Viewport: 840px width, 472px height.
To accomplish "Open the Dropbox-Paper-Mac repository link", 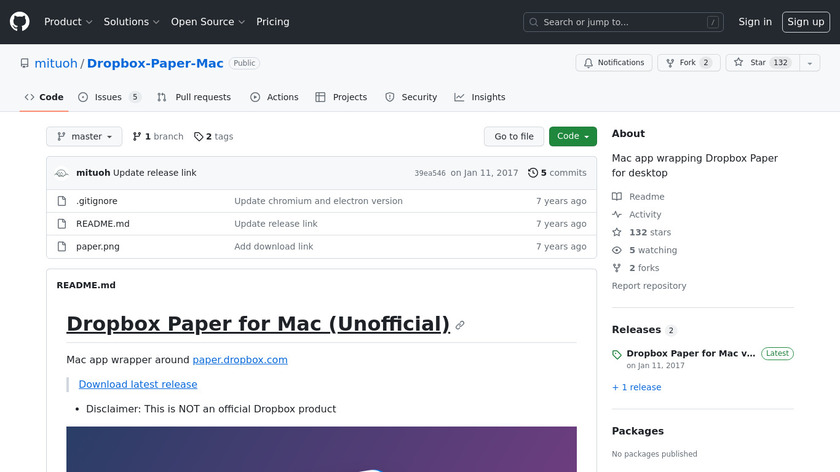I will 155,63.
